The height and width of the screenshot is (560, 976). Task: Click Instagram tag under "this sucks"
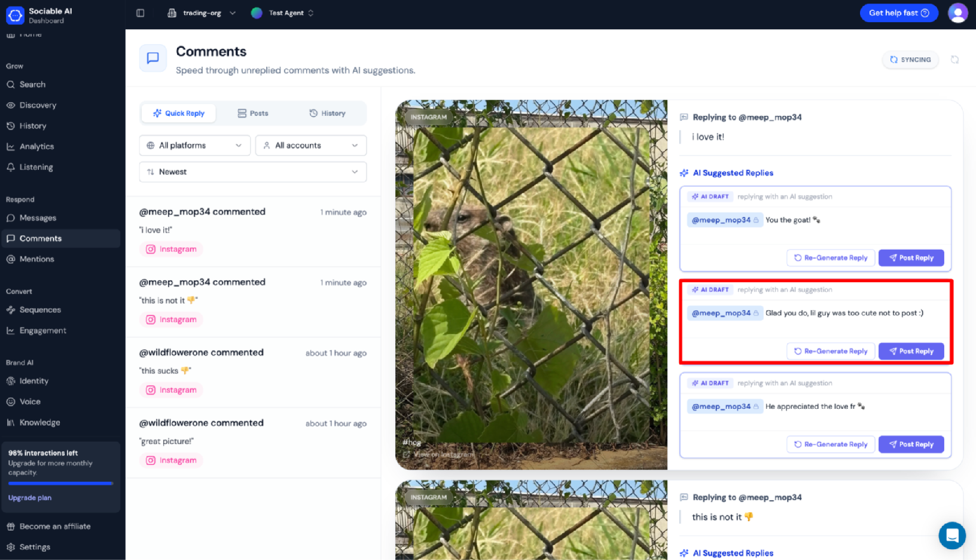[x=172, y=390]
